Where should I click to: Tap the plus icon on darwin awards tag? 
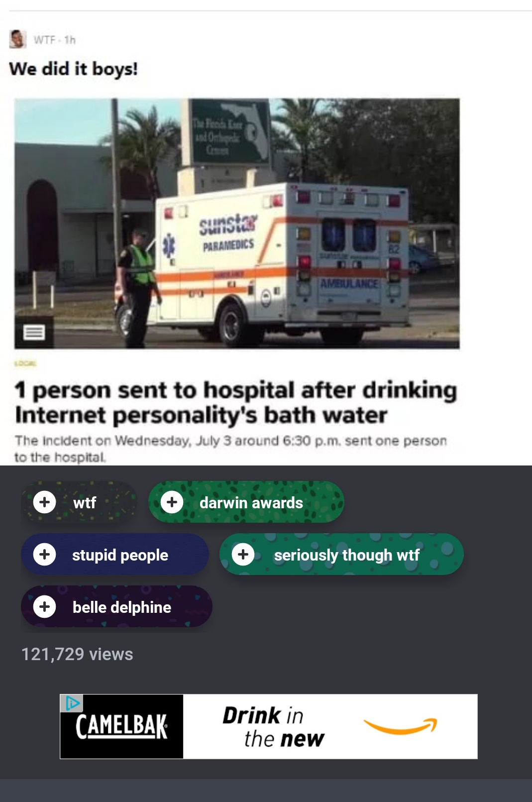tap(172, 502)
